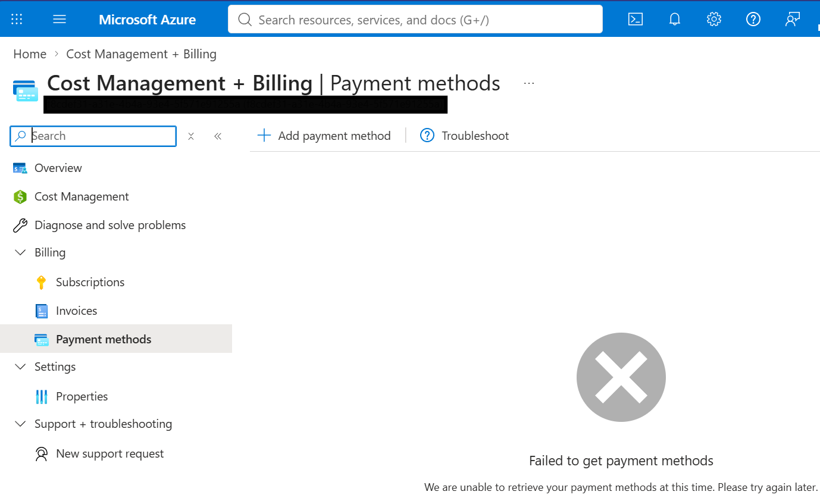Click the 'Support + troubleshooting' section label

104,424
